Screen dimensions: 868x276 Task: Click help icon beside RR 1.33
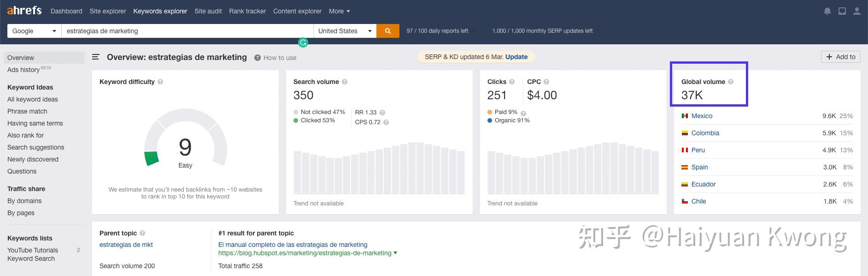[x=382, y=113]
